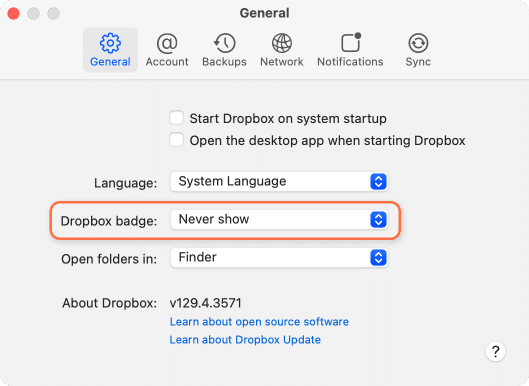Click the About Dropbox: label

[110, 303]
